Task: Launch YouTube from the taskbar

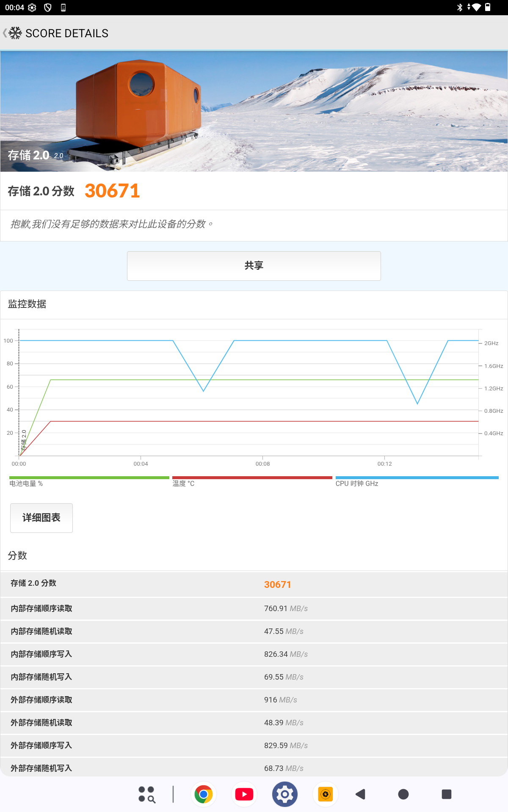Action: pos(244,794)
